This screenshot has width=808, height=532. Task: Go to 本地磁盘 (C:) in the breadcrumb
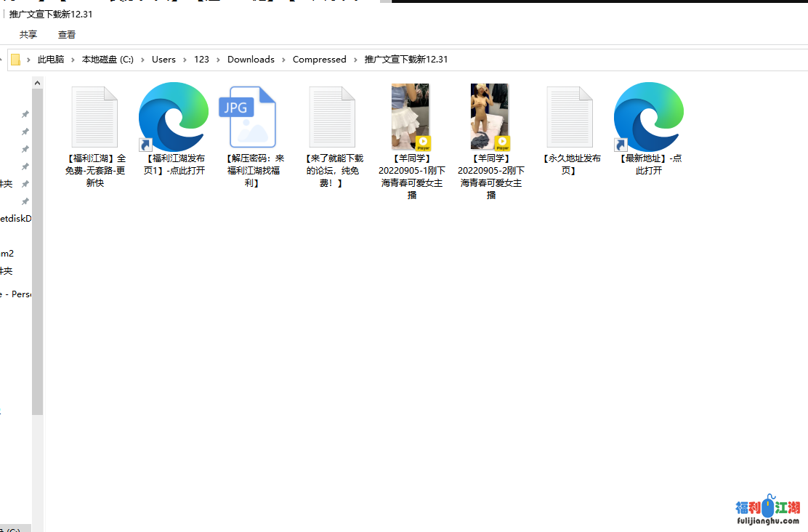point(108,60)
